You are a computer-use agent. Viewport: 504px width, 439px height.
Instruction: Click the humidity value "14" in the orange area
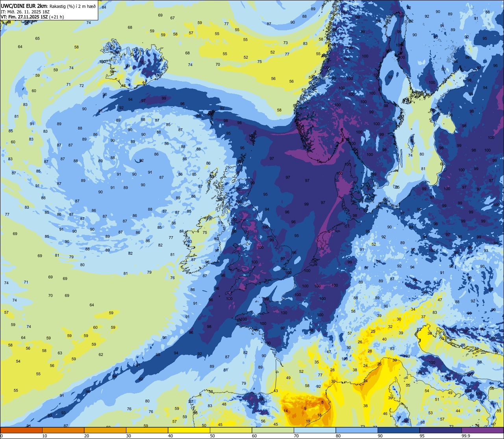[x=286, y=411]
